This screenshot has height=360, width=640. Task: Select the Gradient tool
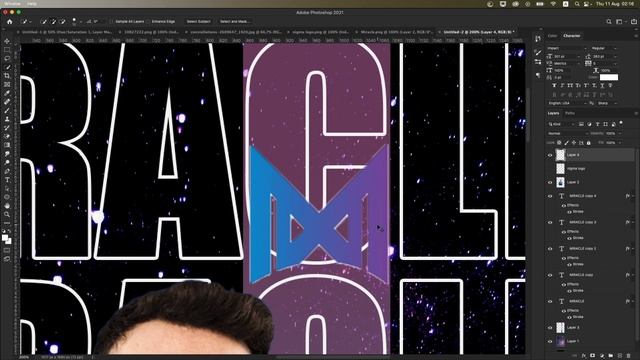point(7,145)
